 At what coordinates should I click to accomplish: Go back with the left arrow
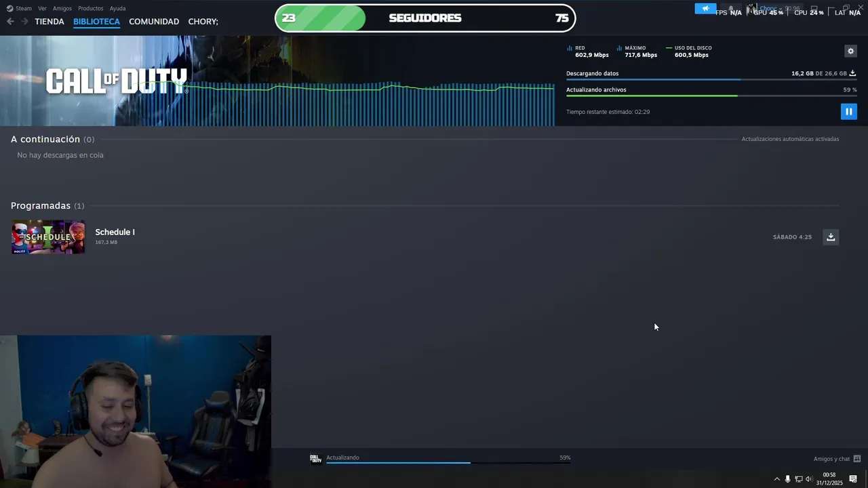(10, 22)
